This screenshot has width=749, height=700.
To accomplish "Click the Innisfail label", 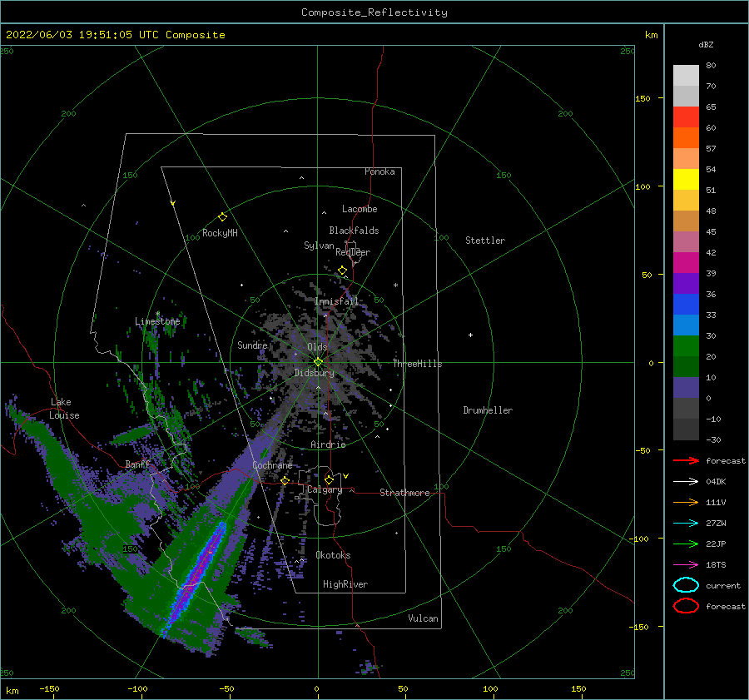I will pyautogui.click(x=337, y=301).
